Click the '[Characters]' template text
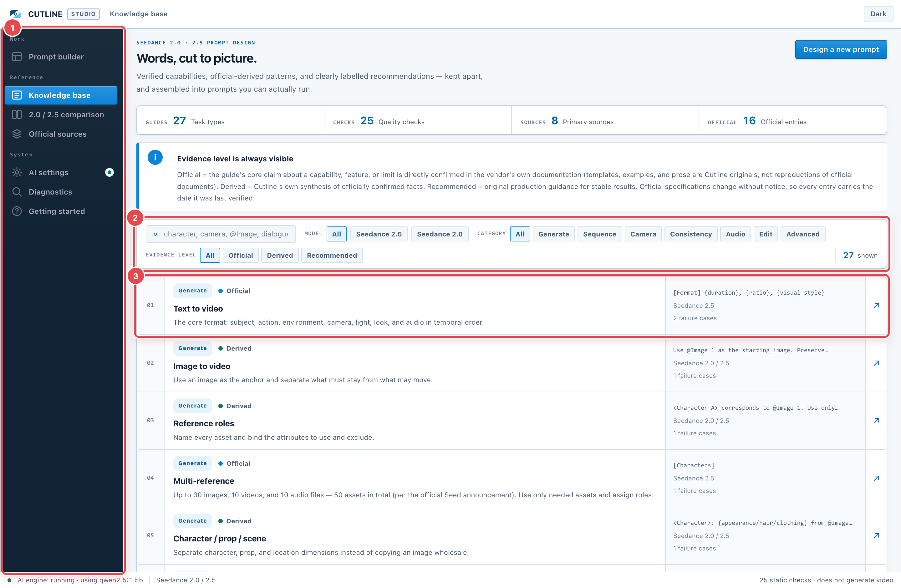This screenshot has width=901, height=588. tap(694, 465)
